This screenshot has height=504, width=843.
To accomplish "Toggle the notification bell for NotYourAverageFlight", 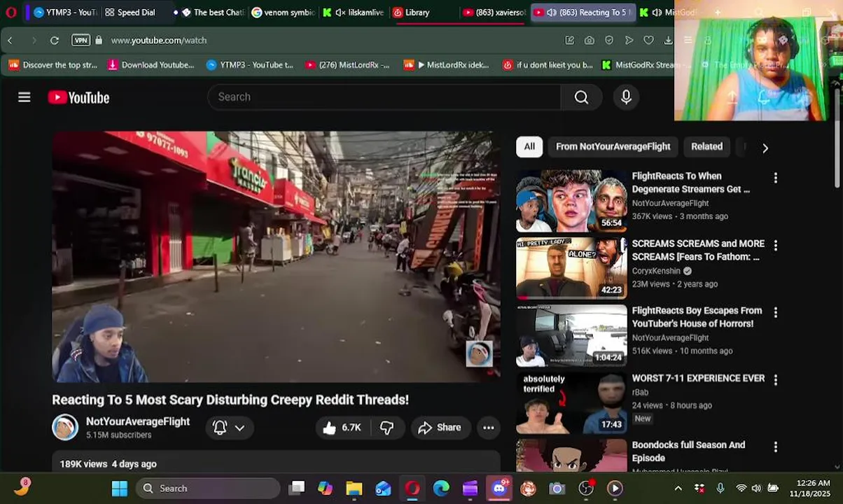I will [x=220, y=428].
